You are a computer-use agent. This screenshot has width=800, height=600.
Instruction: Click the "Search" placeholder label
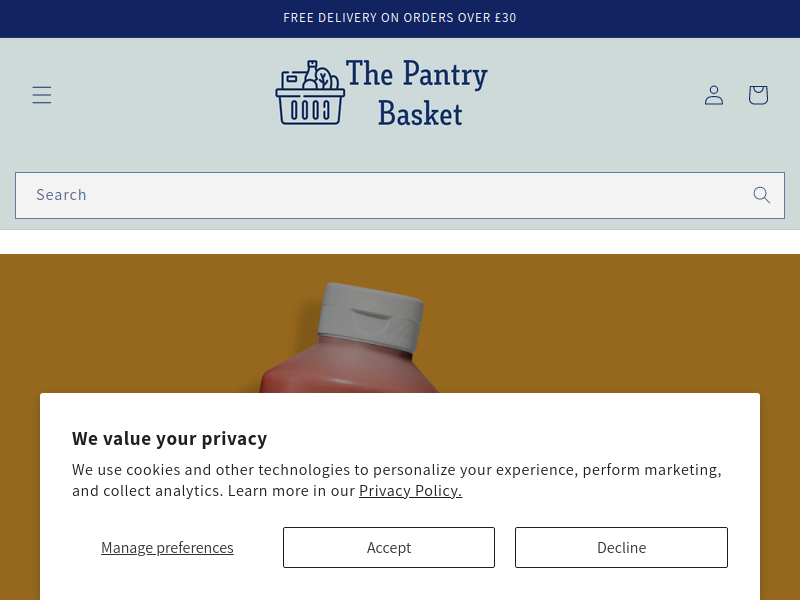click(x=61, y=195)
